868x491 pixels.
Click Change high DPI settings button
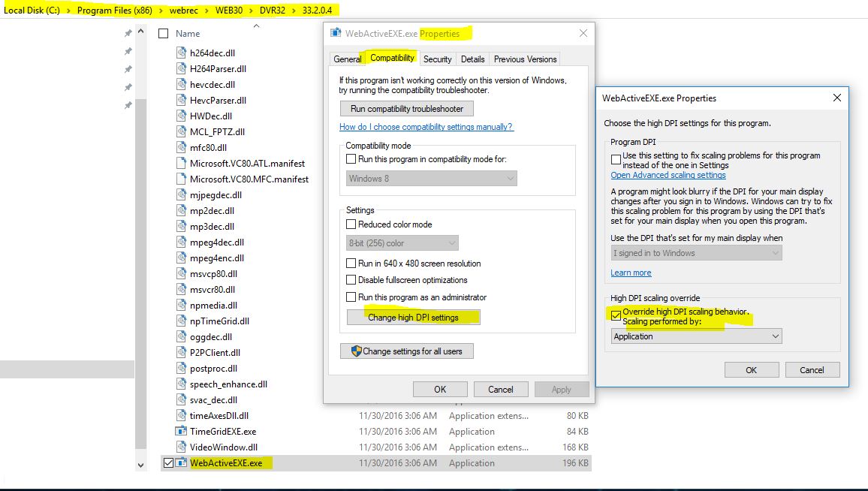click(414, 317)
